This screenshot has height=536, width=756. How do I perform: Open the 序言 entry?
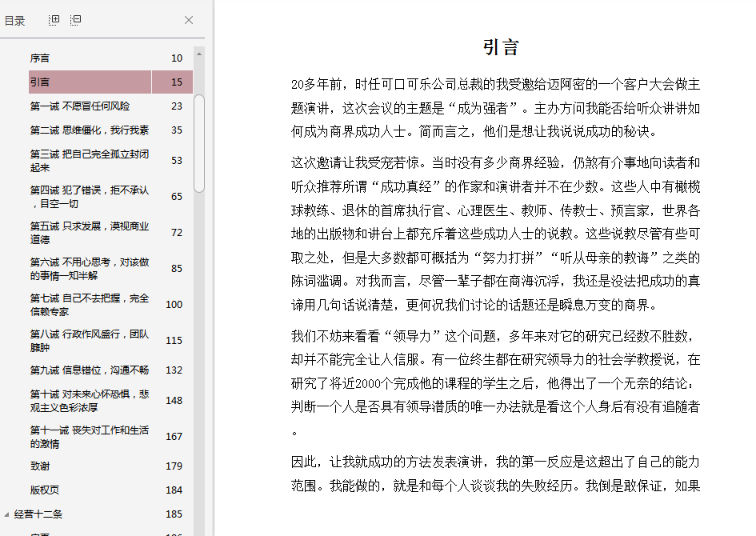click(39, 58)
